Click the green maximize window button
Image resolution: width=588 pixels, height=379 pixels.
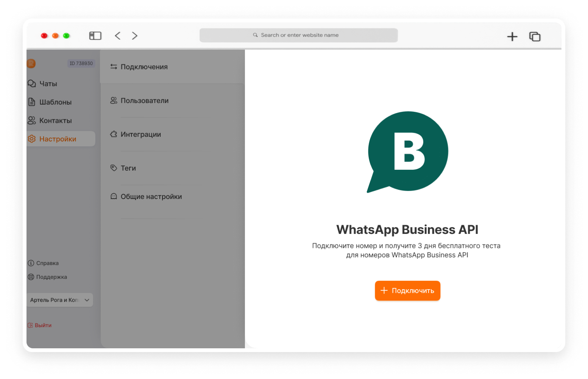pos(66,36)
